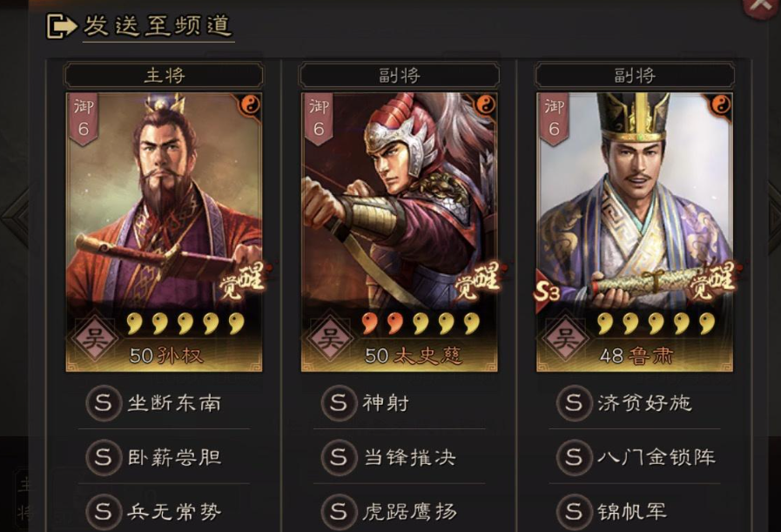This screenshot has width=781, height=532.
Task: Click the 觉醒 badge on 太史慈's card
Action: click(478, 279)
